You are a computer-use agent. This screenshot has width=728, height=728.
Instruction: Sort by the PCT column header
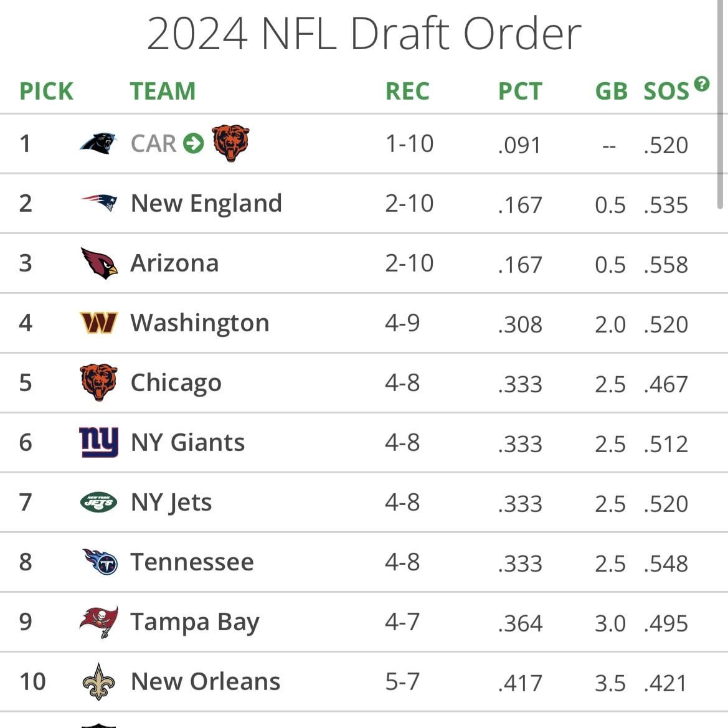(x=520, y=92)
